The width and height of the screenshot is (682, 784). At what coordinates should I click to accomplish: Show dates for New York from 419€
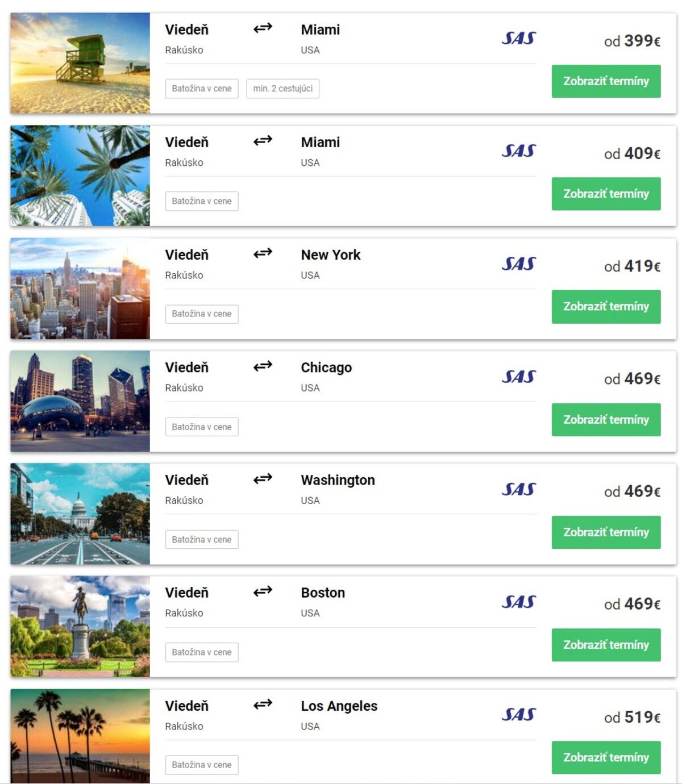(606, 307)
